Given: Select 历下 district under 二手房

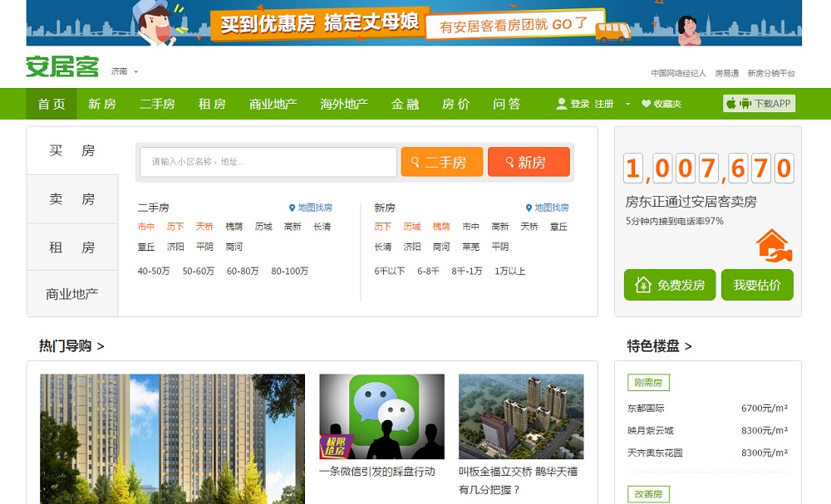Looking at the screenshot, I should click(x=175, y=227).
